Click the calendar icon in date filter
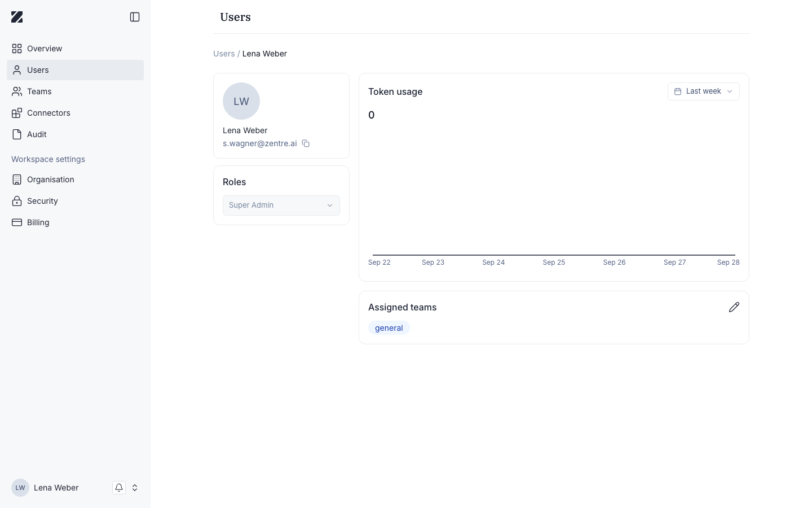The width and height of the screenshot is (812, 508). tap(678, 91)
